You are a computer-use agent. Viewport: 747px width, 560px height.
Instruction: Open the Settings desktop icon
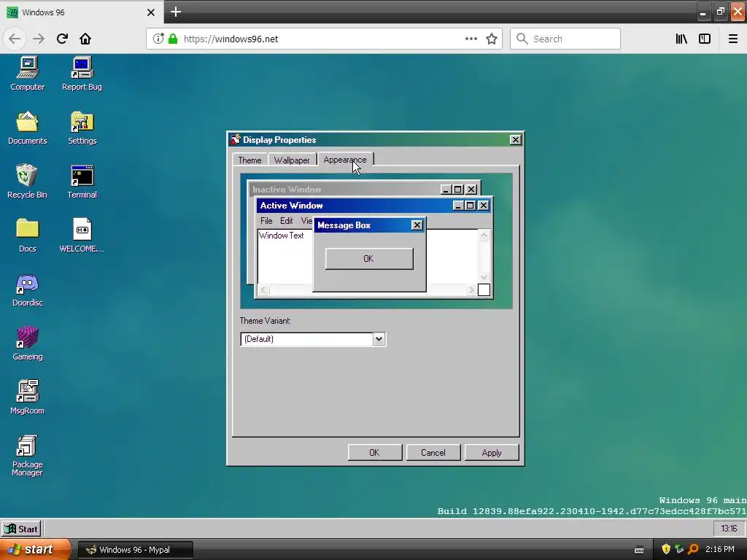(82, 127)
